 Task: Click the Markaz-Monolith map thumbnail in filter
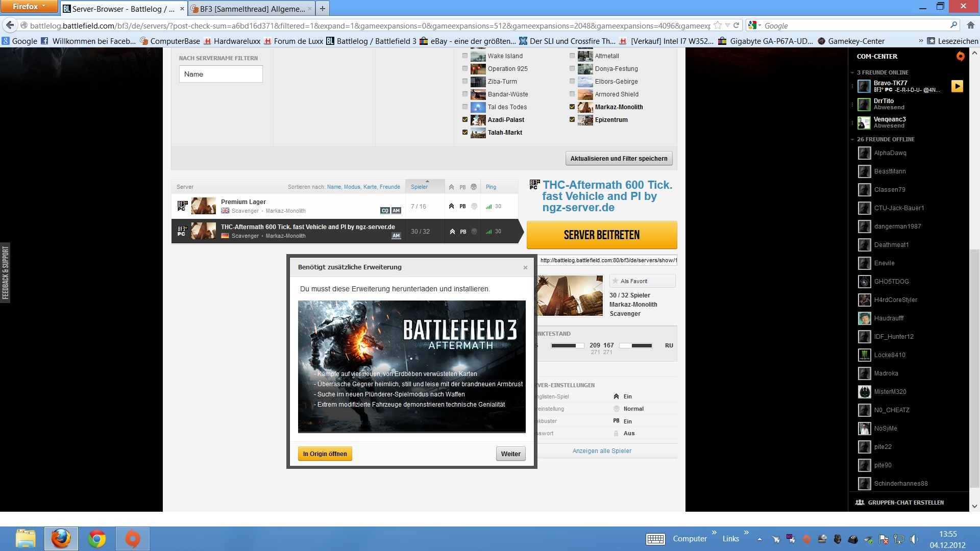pyautogui.click(x=585, y=107)
